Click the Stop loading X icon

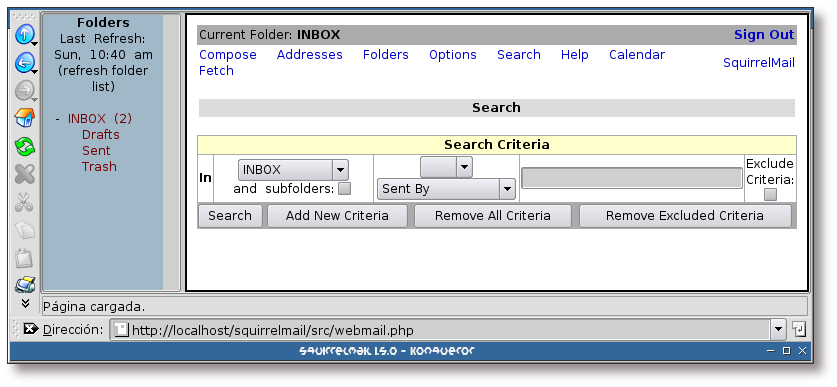[24, 173]
